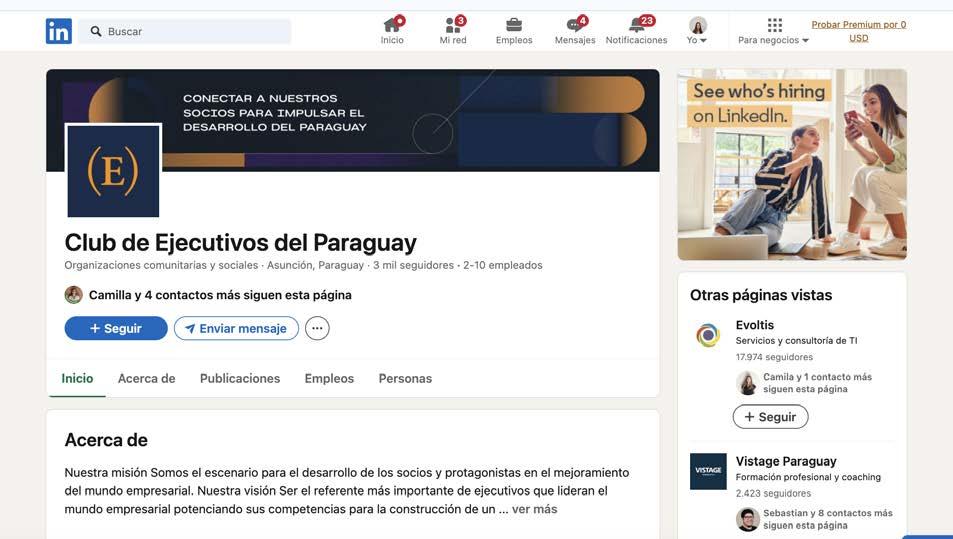Click Camila's avatar under Evoltis

tap(747, 383)
